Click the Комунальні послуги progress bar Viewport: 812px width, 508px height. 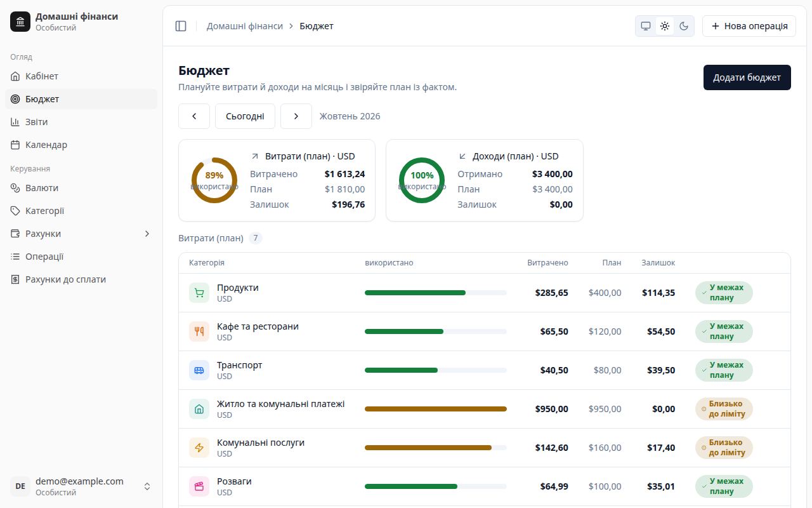pos(436,448)
